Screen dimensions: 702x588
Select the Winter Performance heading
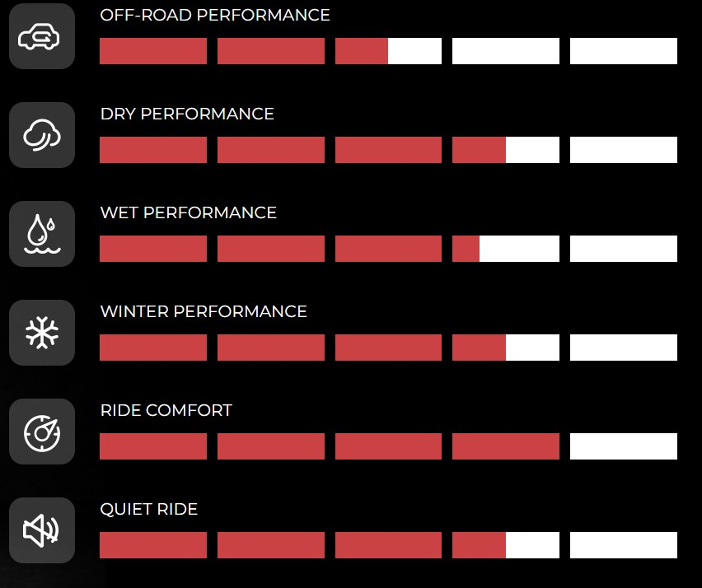(204, 311)
